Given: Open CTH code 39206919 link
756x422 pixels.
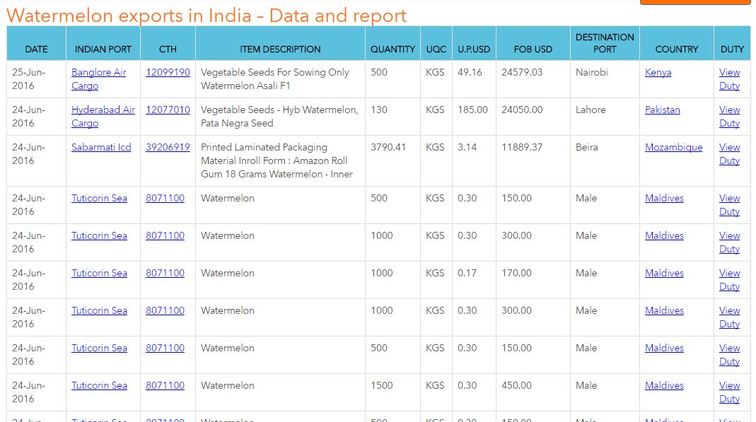Looking at the screenshot, I should click(x=168, y=147).
